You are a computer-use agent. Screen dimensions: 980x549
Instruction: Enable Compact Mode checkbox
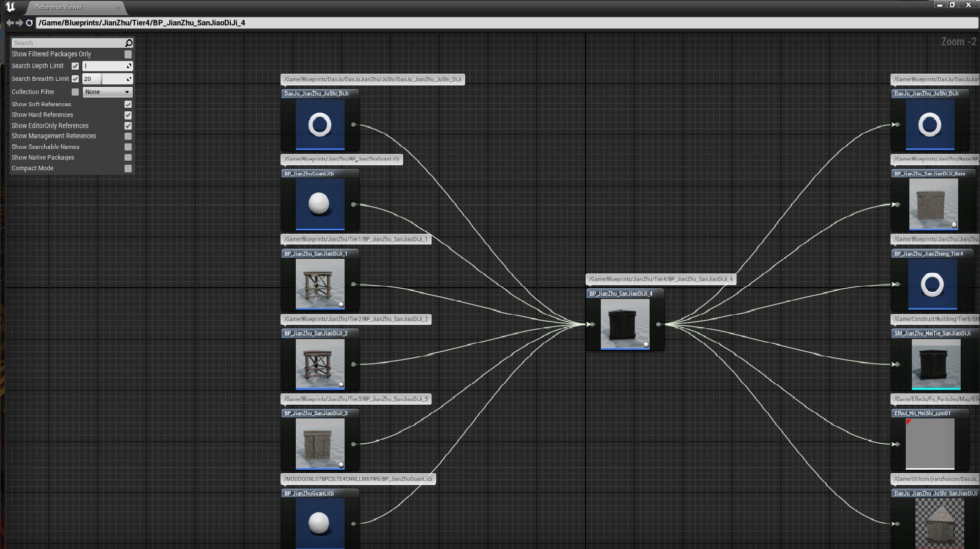pos(128,168)
